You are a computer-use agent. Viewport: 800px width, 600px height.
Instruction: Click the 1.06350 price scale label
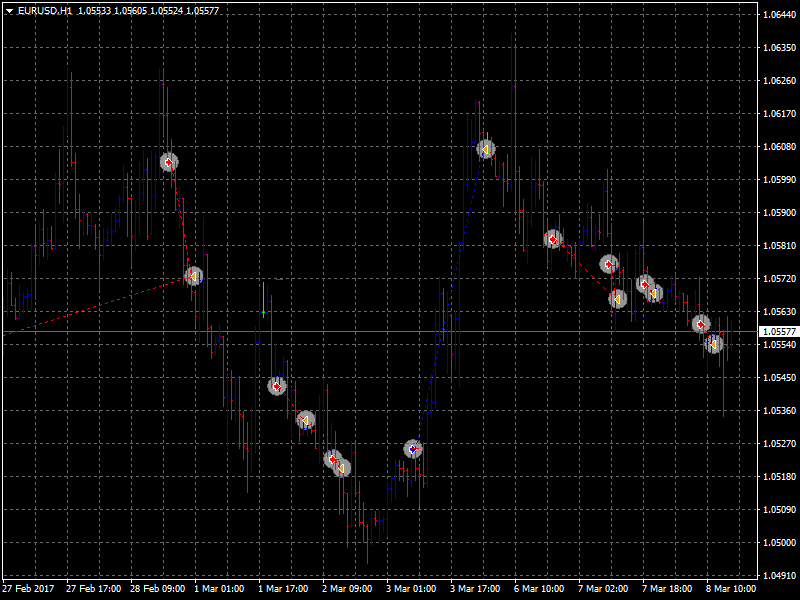pyautogui.click(x=779, y=47)
